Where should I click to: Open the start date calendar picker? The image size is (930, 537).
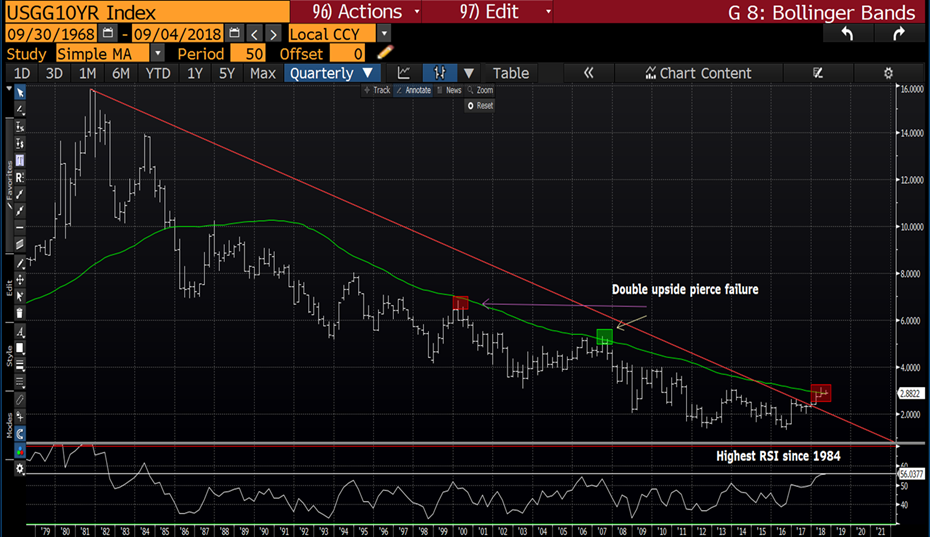(108, 33)
